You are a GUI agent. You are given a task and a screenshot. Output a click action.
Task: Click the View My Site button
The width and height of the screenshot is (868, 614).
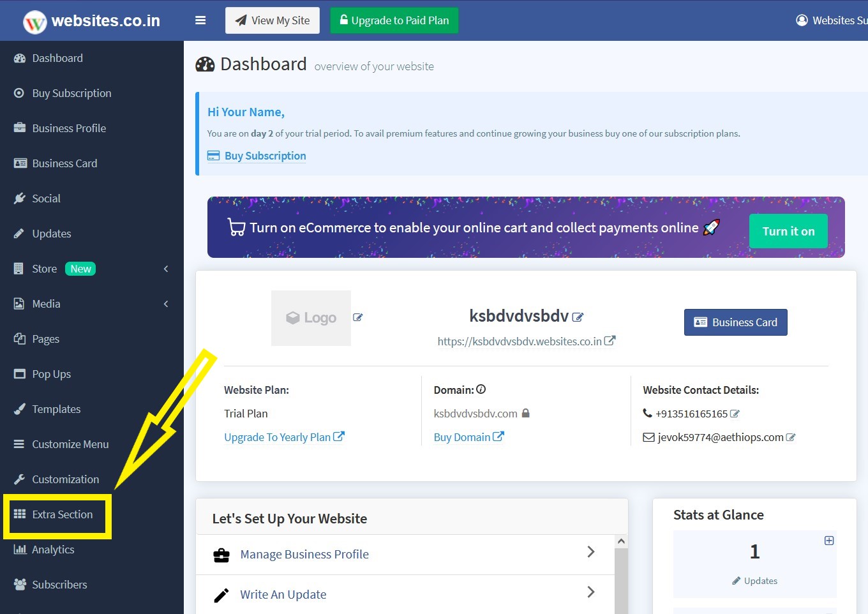[273, 20]
